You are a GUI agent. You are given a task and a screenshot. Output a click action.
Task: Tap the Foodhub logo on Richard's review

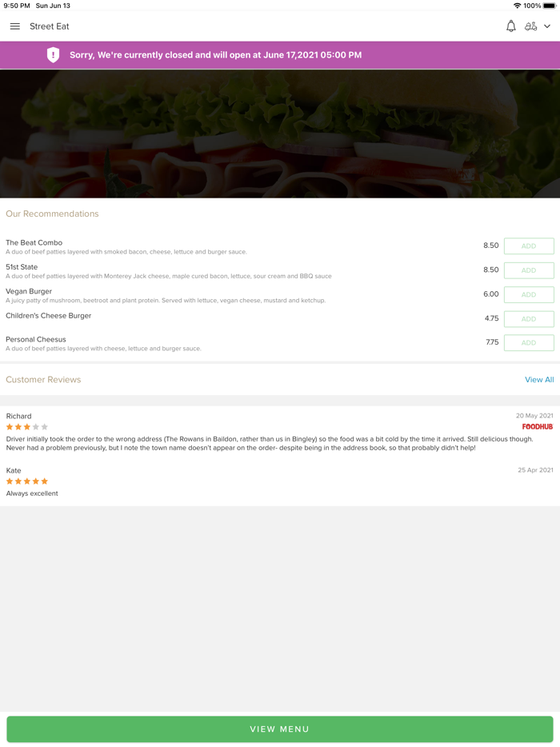coord(538,427)
